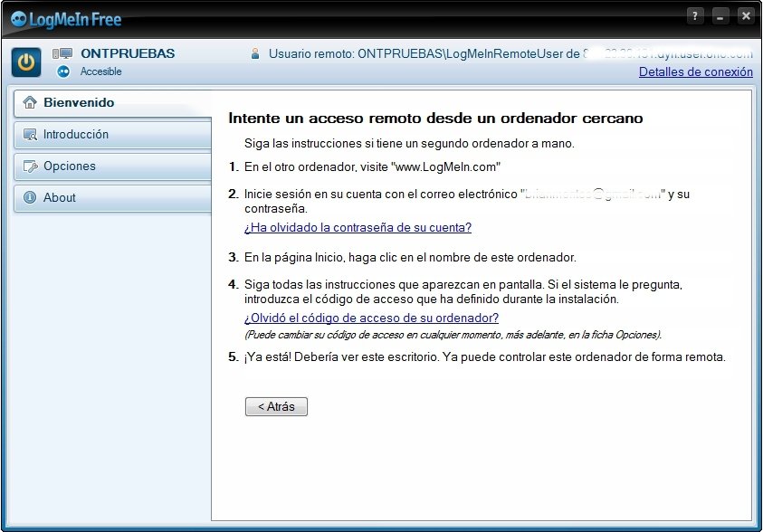
Task: Open the About tab
Action: [x=112, y=198]
